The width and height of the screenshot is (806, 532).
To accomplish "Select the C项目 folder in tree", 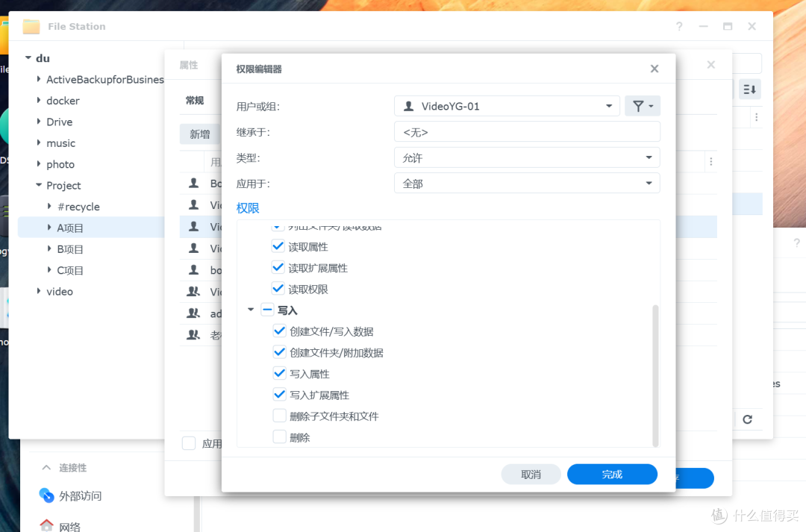I will [70, 270].
